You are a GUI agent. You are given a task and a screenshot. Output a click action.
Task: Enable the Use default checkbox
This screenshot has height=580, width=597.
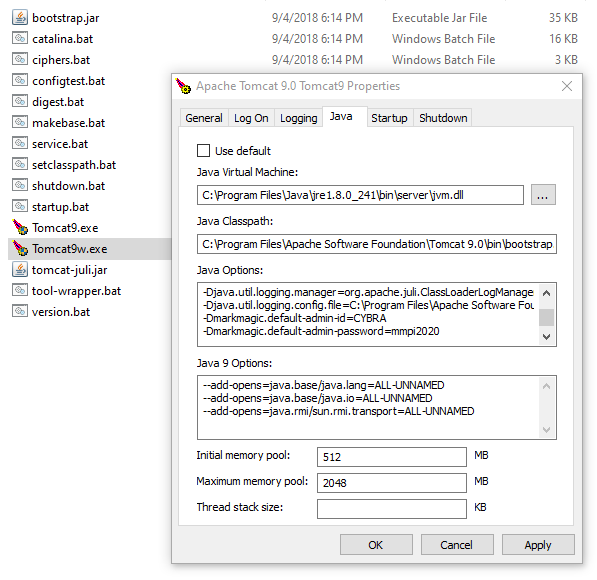coord(203,150)
